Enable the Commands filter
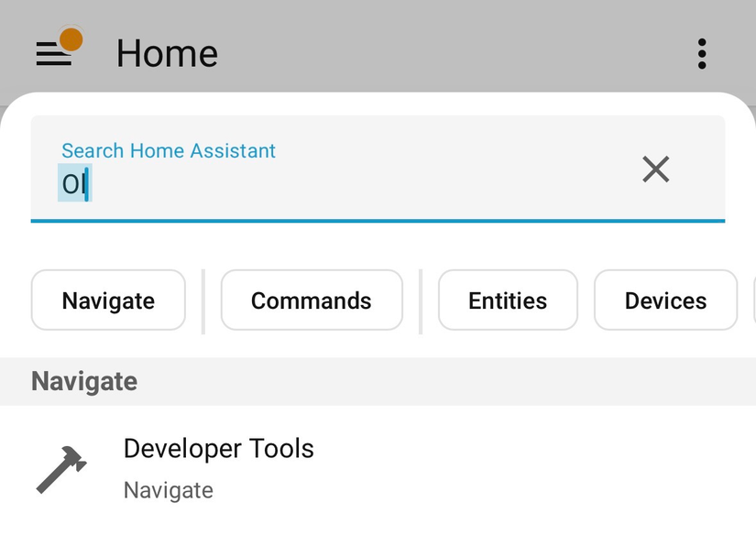 [311, 300]
